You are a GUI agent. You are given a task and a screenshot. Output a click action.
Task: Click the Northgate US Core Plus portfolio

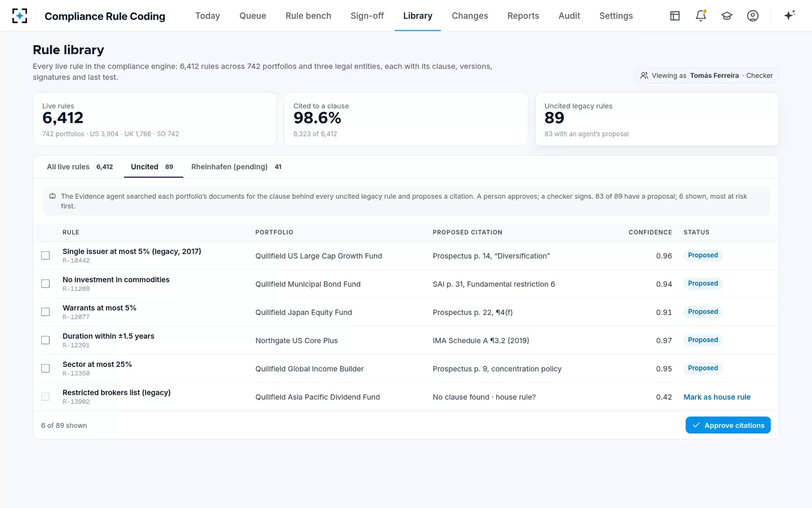coord(297,341)
